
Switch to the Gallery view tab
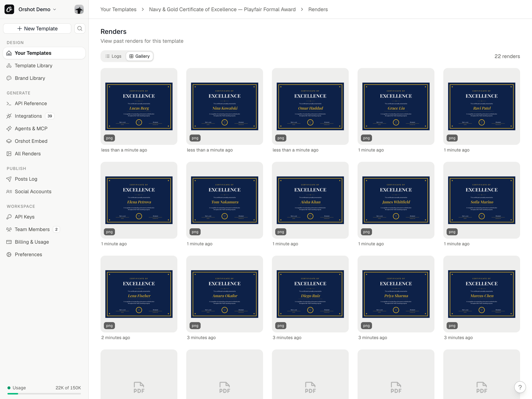(140, 56)
